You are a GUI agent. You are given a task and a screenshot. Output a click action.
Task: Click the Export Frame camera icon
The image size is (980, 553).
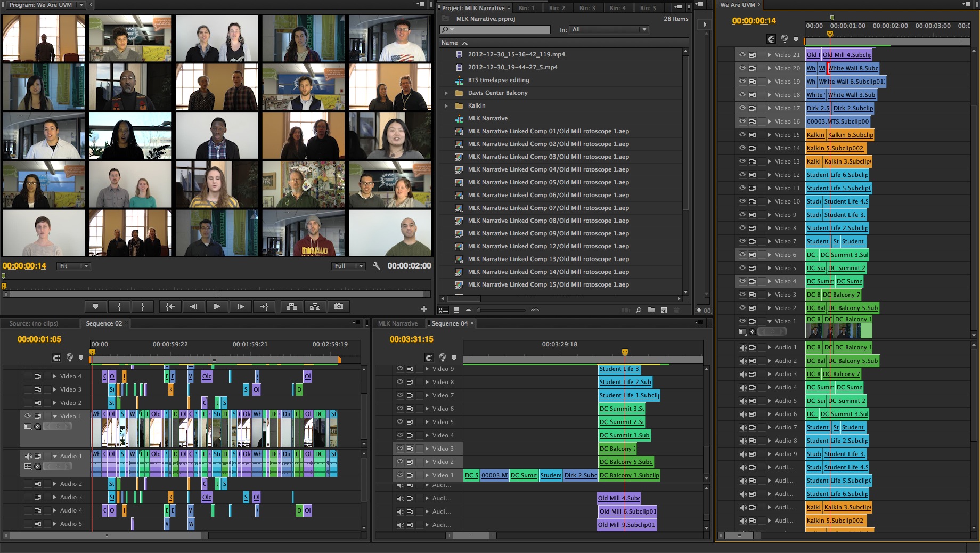click(338, 306)
